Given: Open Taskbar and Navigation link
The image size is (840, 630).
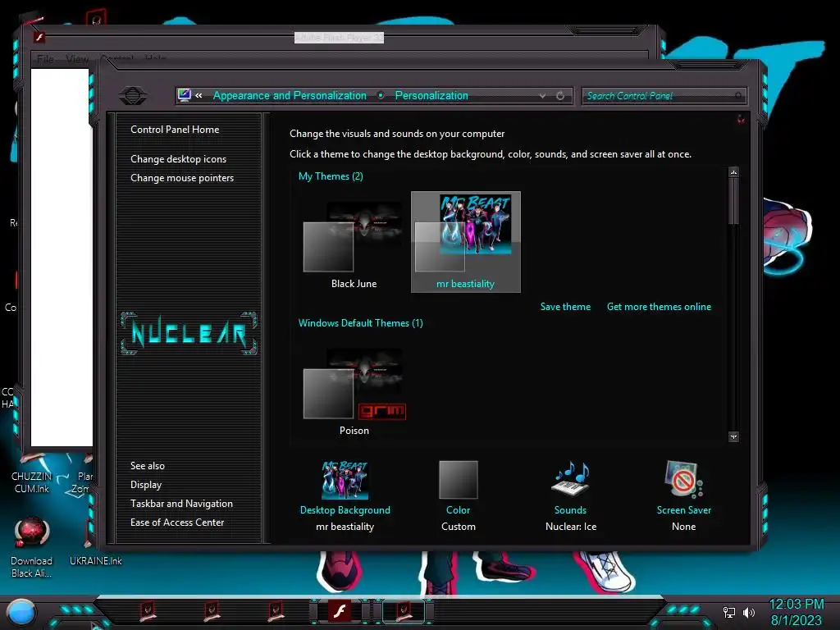Looking at the screenshot, I should [181, 504].
